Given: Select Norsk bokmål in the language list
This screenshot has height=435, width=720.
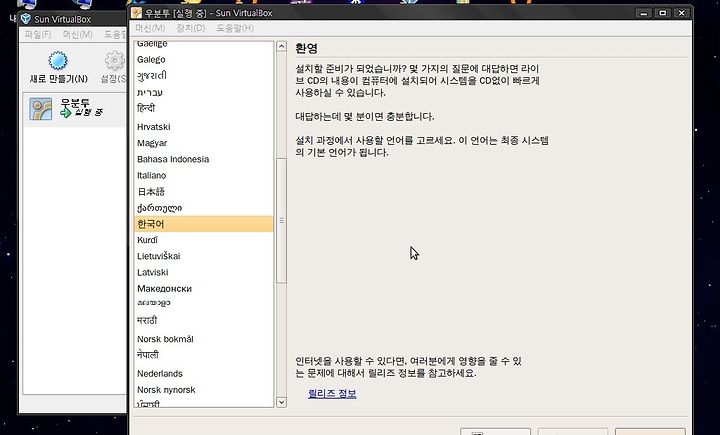Looking at the screenshot, I should [204, 339].
